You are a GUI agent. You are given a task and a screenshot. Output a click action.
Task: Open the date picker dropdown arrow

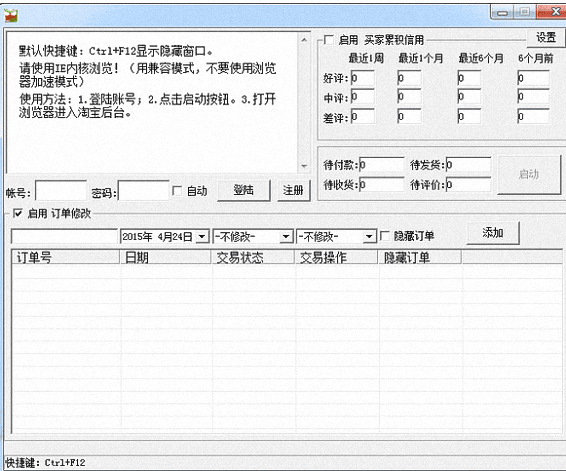point(203,237)
